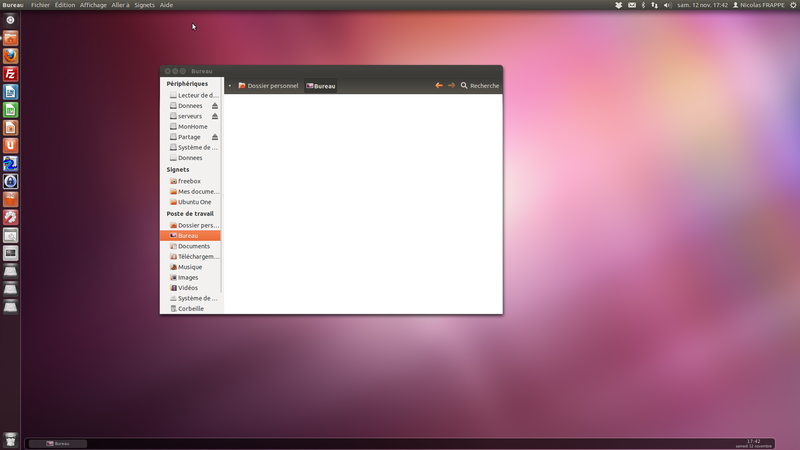The image size is (800, 450).
Task: Open Téléchargem... in the sidebar
Action: point(190,257)
